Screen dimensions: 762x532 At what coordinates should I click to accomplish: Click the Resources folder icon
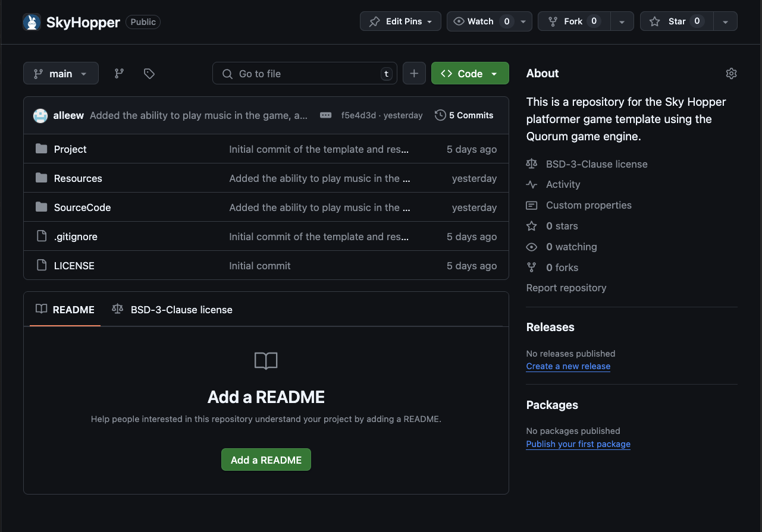point(41,178)
